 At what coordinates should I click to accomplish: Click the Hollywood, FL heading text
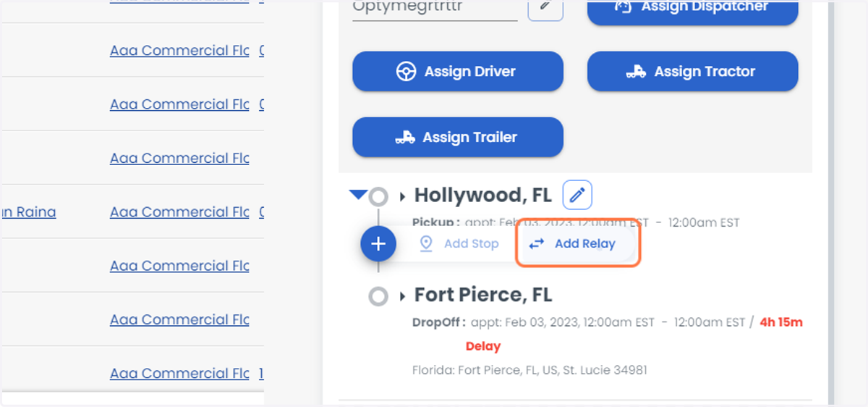[x=482, y=195]
